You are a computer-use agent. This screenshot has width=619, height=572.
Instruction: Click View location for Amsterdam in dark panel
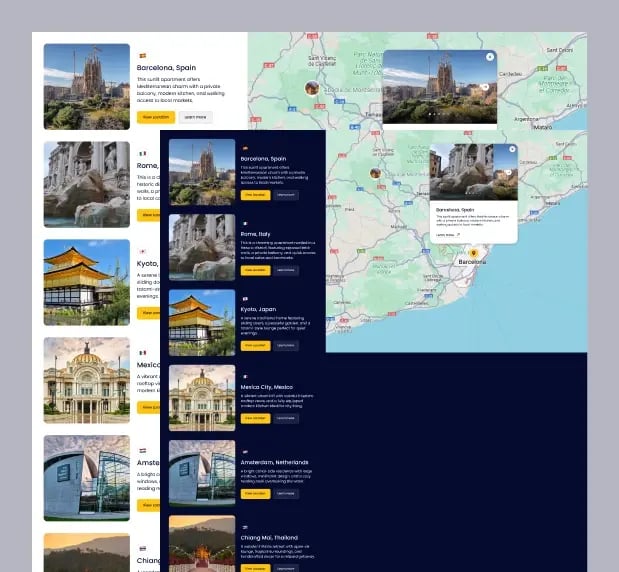(255, 494)
